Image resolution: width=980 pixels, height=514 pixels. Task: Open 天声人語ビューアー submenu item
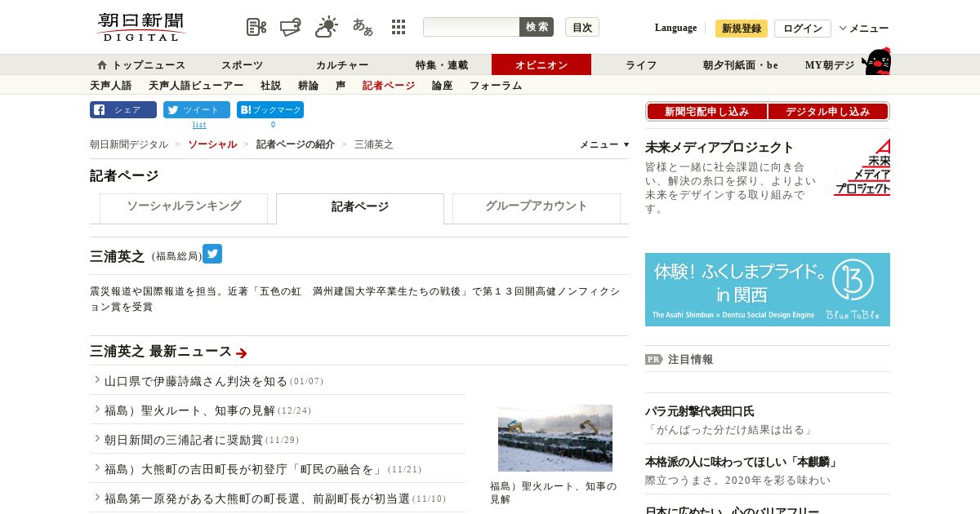coord(196,86)
